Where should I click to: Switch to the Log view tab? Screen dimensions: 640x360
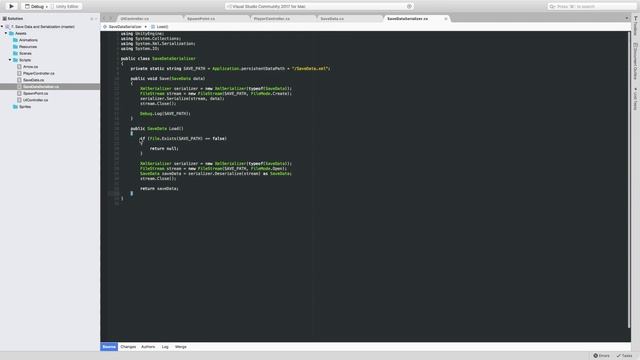(165, 347)
